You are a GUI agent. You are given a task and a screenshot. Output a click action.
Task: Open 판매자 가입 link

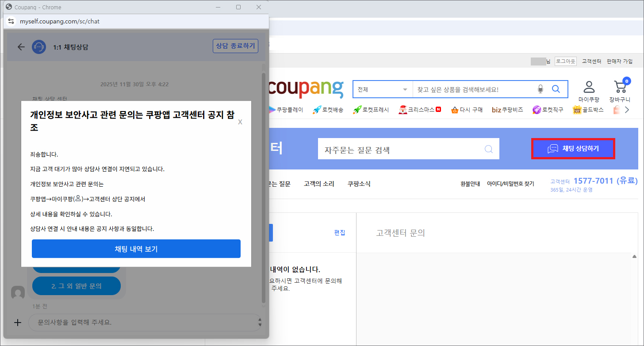[620, 61]
